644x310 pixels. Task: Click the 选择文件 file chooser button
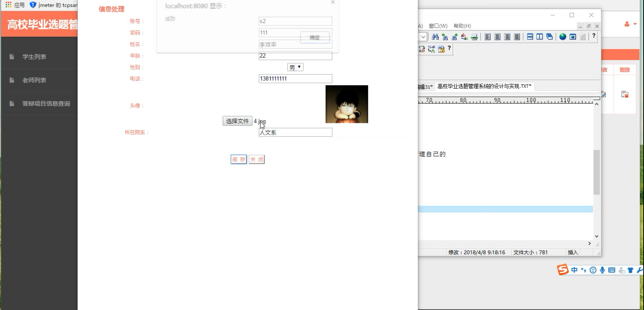(237, 121)
